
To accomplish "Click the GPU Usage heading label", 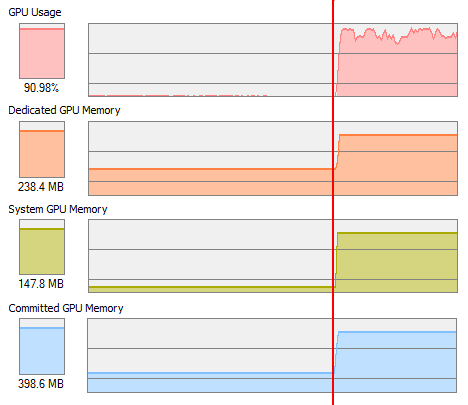I will click(x=35, y=12).
